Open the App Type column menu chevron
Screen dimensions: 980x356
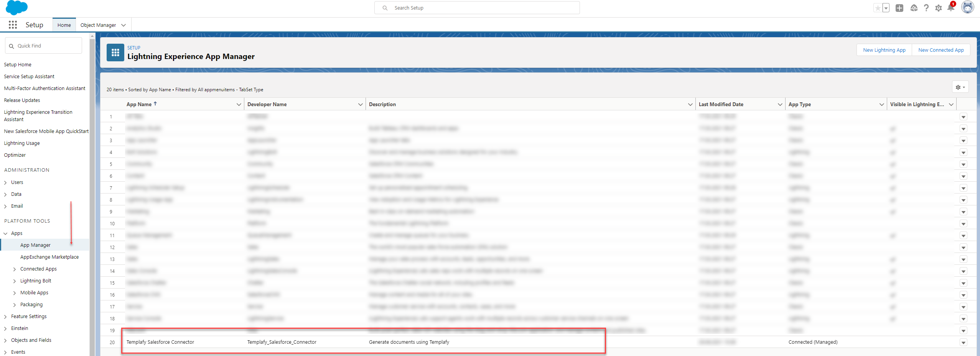881,105
